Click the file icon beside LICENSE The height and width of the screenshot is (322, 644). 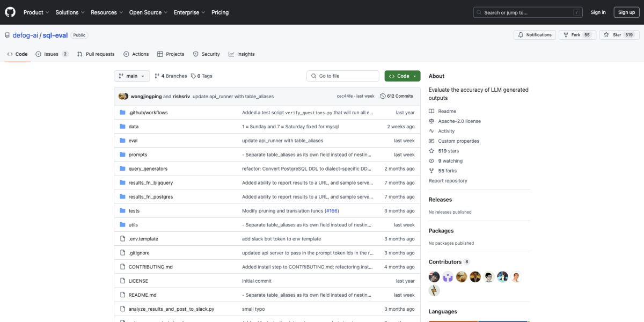[122, 281]
